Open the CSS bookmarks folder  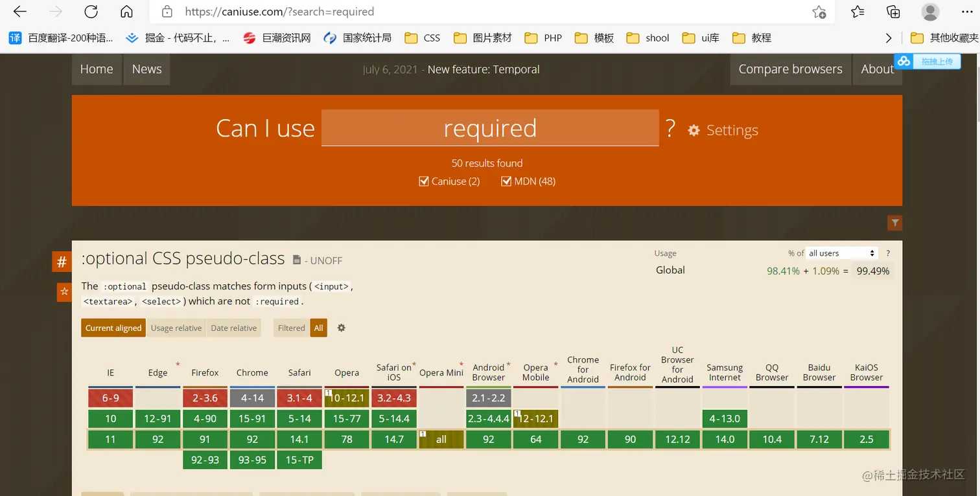click(x=422, y=38)
